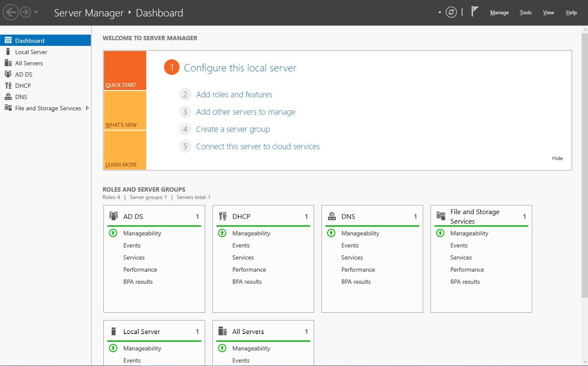Refresh the Server Manager dashboard
Viewport: 588px width, 366px height.
click(x=451, y=13)
